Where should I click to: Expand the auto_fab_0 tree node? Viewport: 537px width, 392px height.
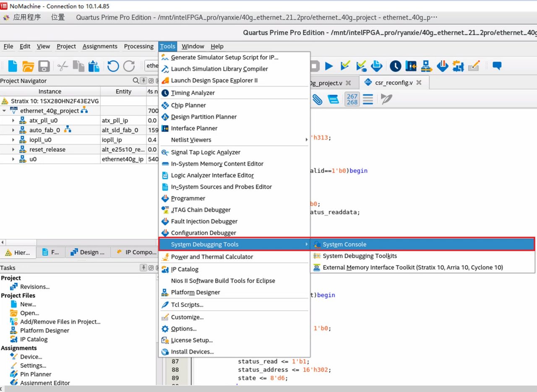tap(13, 130)
